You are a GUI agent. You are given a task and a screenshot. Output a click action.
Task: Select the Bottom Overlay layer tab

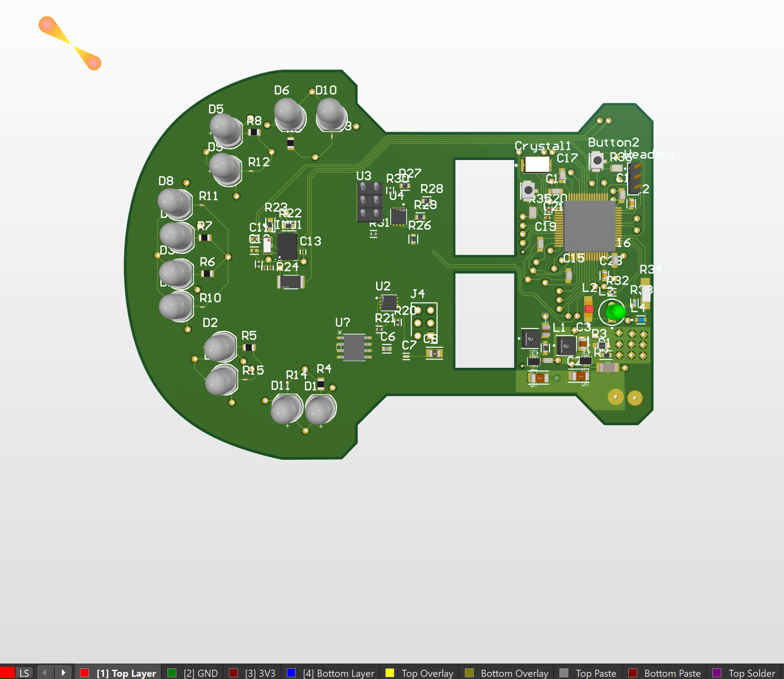(506, 673)
